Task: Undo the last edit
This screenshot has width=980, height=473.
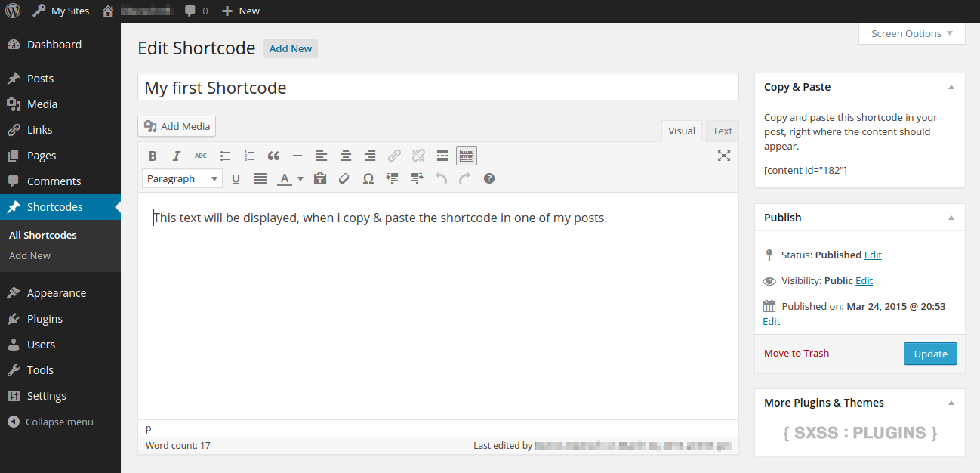Action: (x=441, y=178)
